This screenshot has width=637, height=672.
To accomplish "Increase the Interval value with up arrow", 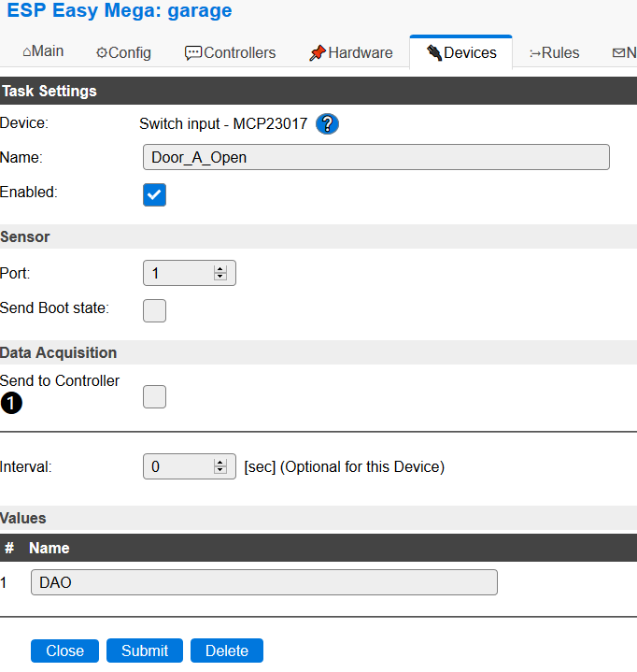I will 220,463.
